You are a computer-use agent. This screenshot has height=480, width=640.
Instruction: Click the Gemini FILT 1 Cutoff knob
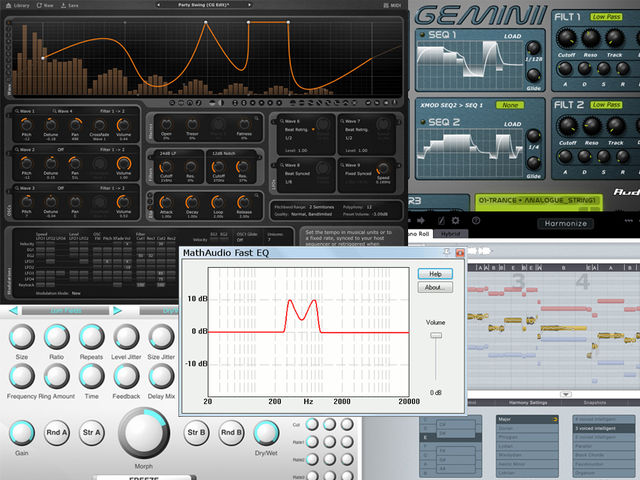click(x=567, y=38)
